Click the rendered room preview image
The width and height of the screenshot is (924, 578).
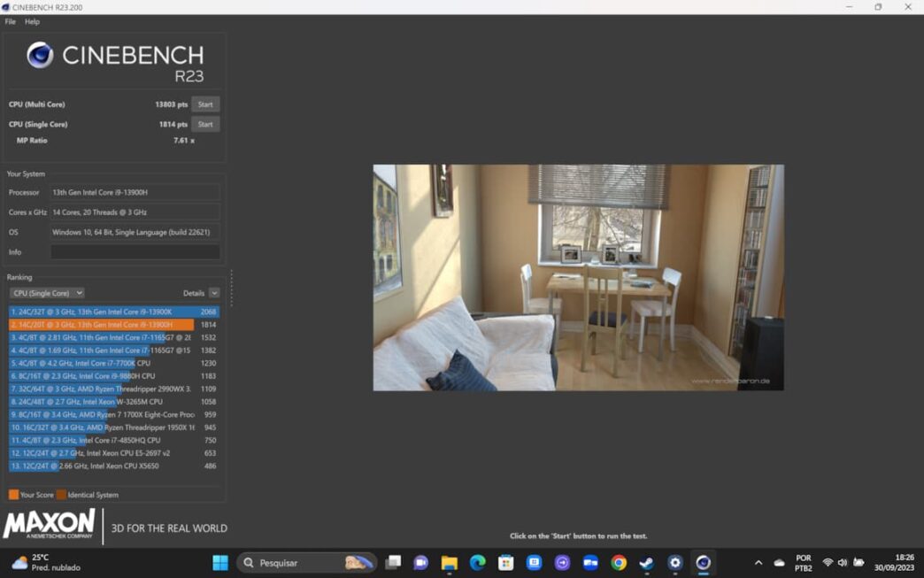click(x=578, y=278)
